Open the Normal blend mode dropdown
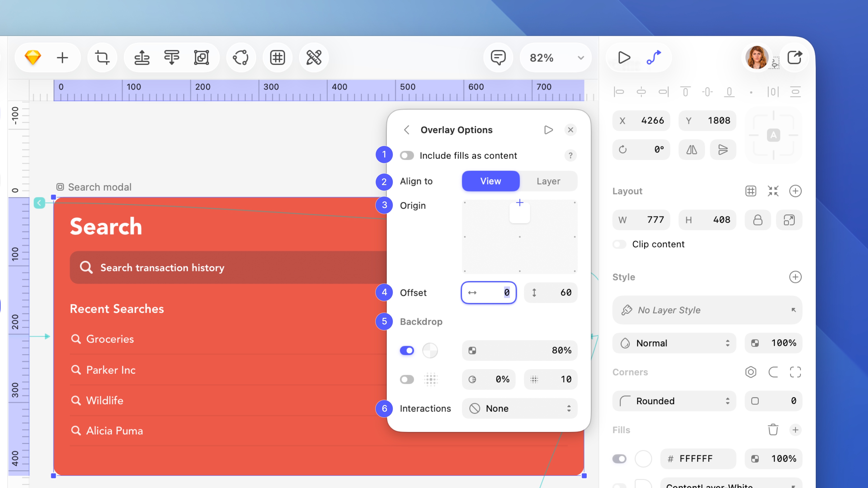 tap(674, 343)
